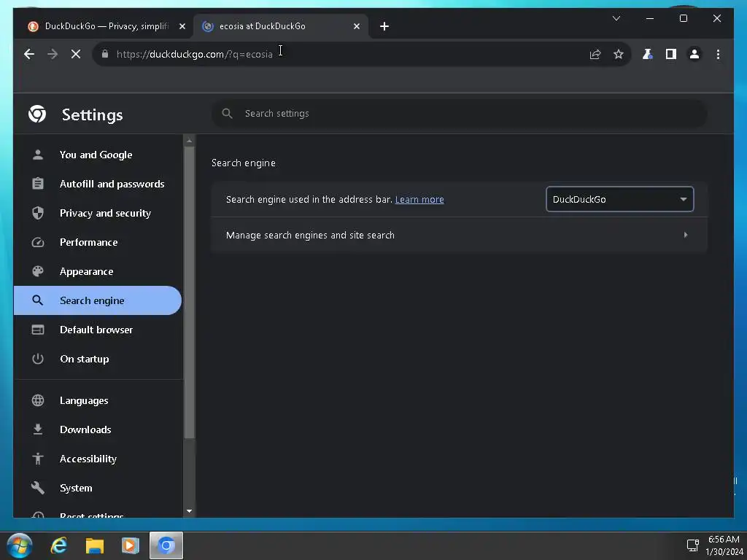
Task: Select the ecosia at DuckDuckGo tab
Action: point(281,26)
